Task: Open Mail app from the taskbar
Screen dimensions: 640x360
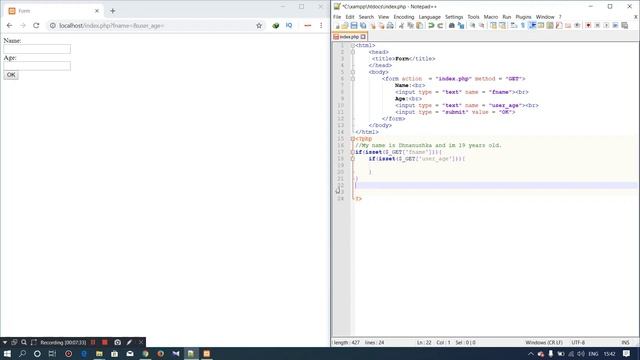Action: pos(130,353)
